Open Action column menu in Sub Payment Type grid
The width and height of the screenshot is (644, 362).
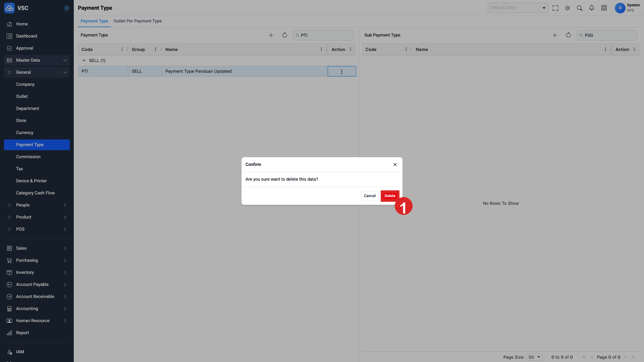[634, 49]
